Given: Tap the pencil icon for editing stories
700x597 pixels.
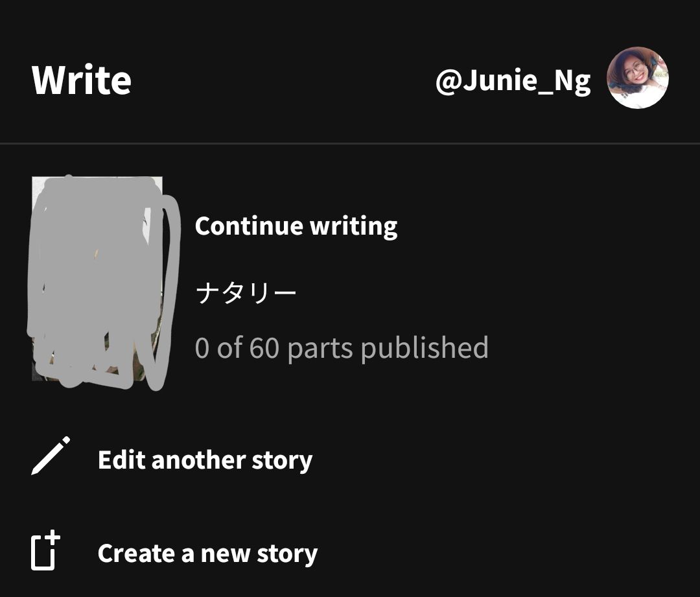Looking at the screenshot, I should click(51, 456).
